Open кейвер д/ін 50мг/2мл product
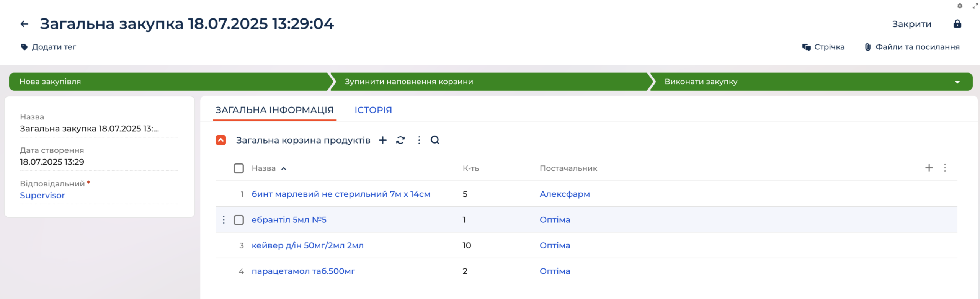Viewport: 980px width, 299px height. [x=307, y=245]
